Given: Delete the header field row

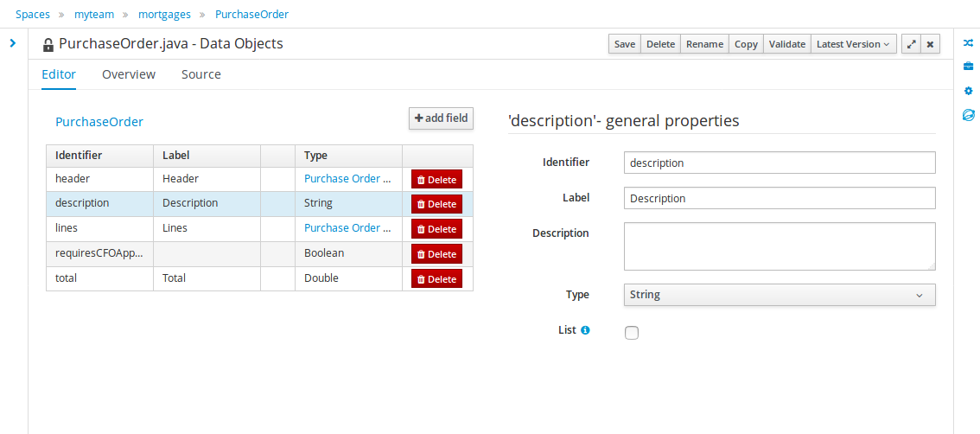Looking at the screenshot, I should click(x=436, y=179).
